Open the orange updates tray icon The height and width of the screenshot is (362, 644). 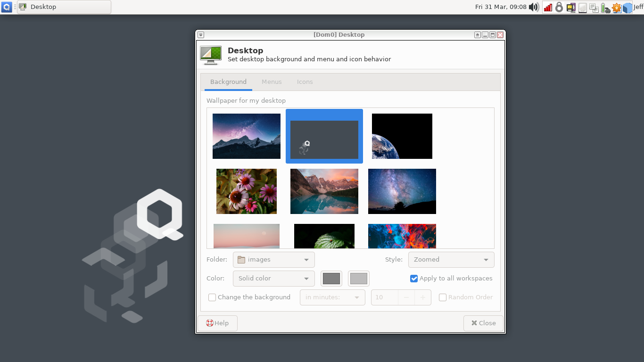pyautogui.click(x=617, y=8)
